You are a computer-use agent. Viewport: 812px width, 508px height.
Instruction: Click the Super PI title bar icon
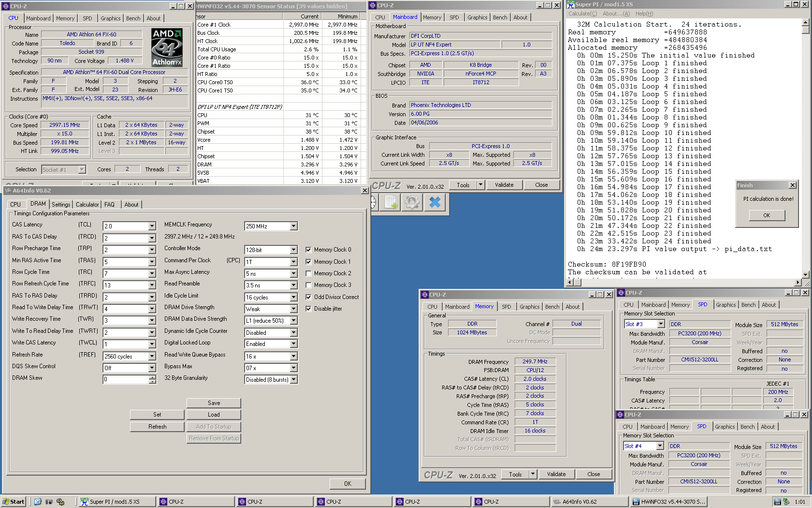click(x=571, y=4)
